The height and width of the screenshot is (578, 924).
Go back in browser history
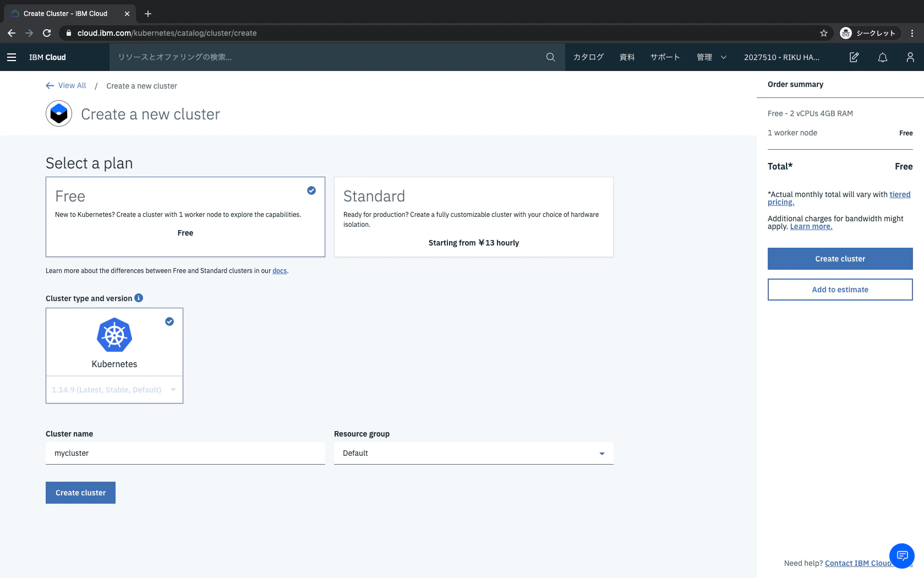12,33
